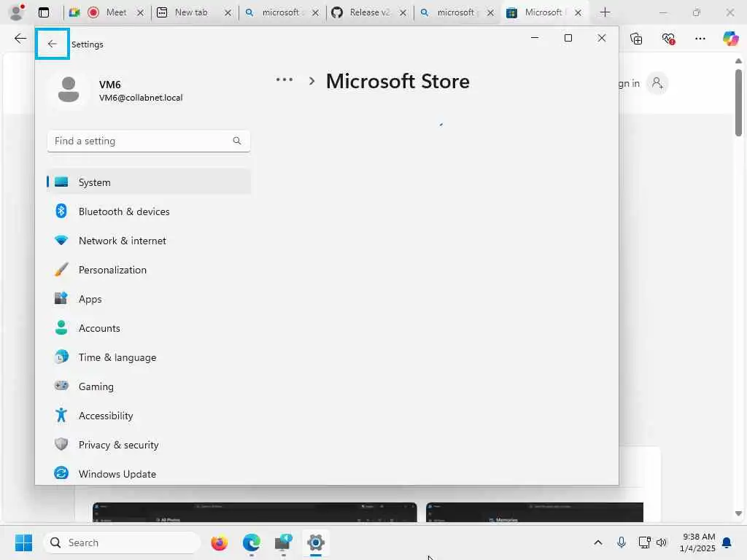
Task: Open Accessibility settings
Action: pos(149,416)
